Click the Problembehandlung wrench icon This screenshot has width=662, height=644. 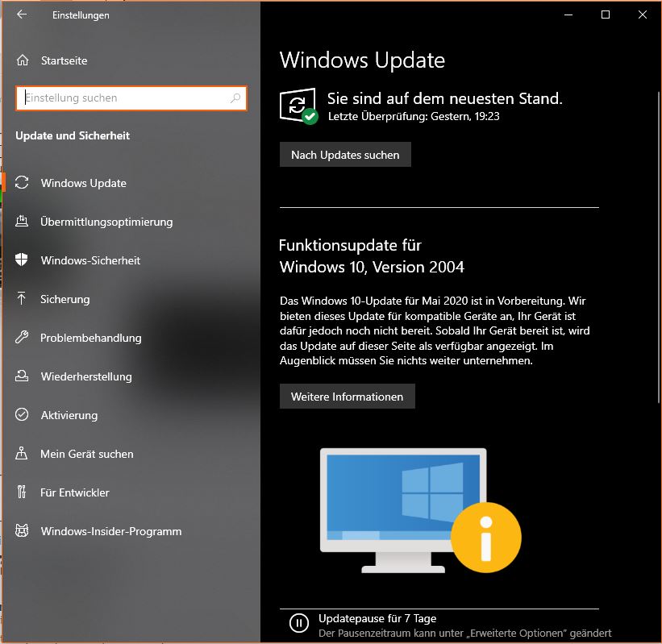(x=22, y=337)
